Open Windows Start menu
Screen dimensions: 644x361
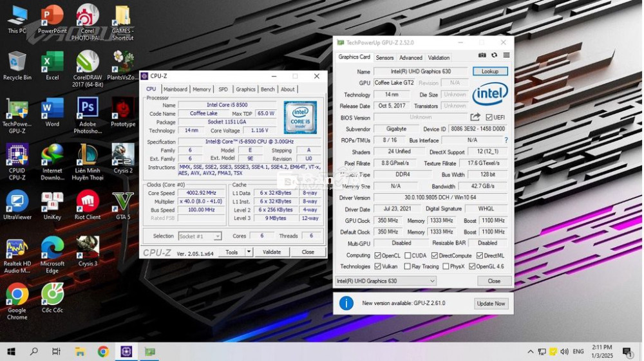coord(11,351)
